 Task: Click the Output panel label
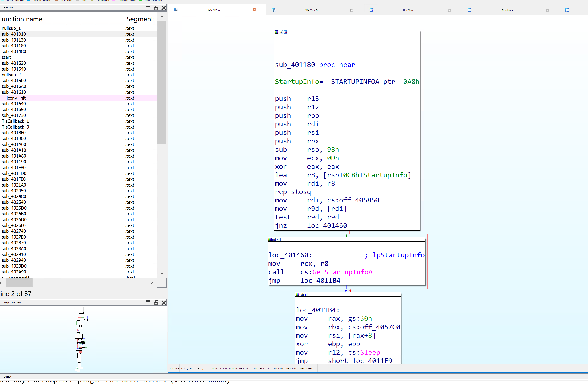[7, 377]
